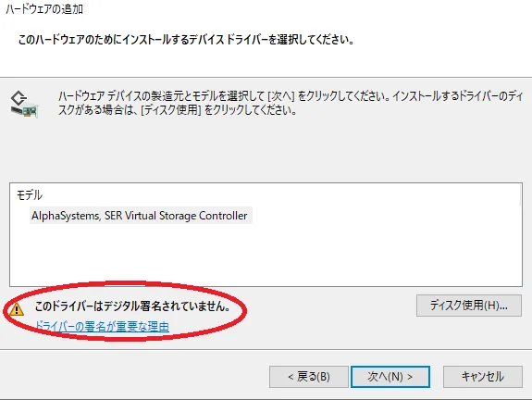The image size is (532, 400).
Task: Go back with the 戻る(B) button
Action: pyautogui.click(x=309, y=377)
